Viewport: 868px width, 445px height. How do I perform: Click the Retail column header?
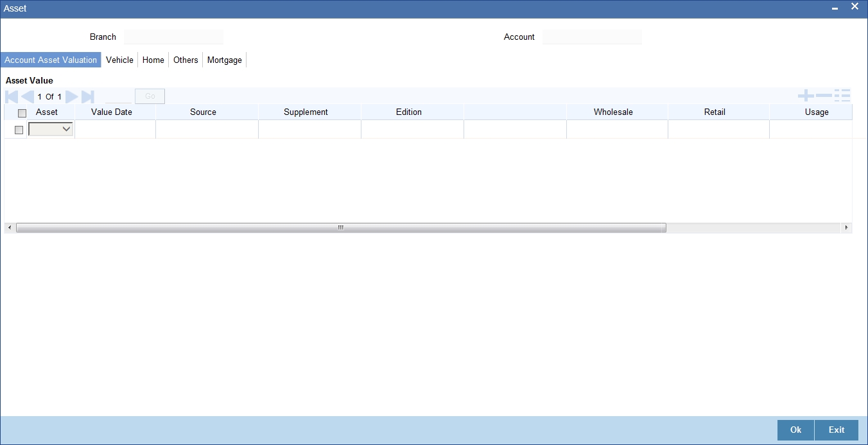tap(715, 112)
